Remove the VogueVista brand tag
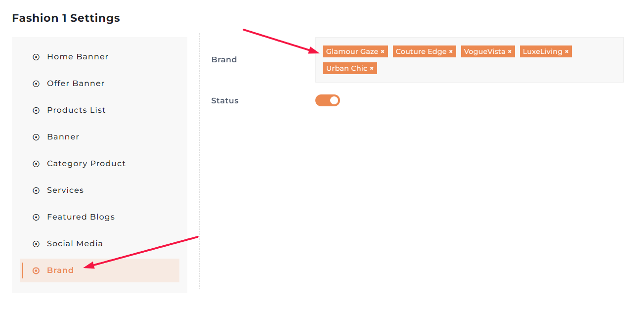Image resolution: width=644 pixels, height=314 pixels. point(510,52)
